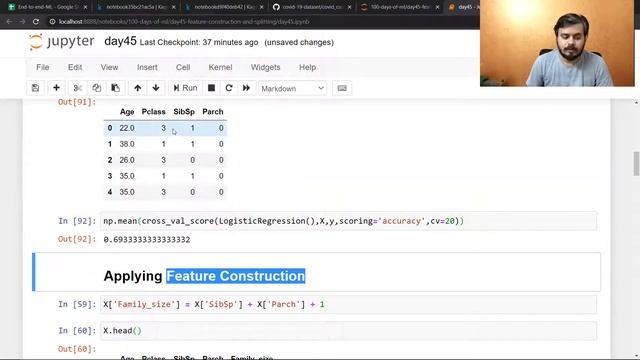The height and width of the screenshot is (360, 640).
Task: Open the Insert menu
Action: (x=147, y=67)
